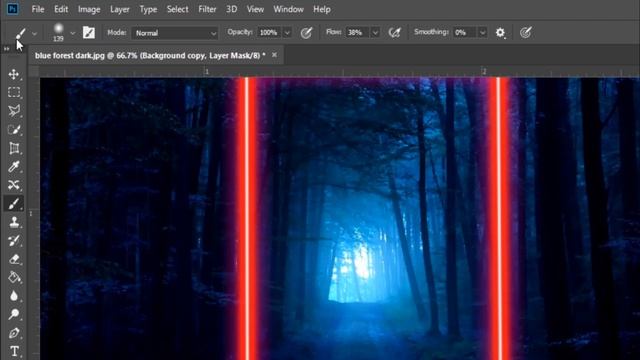Viewport: 640px width, 360px height.
Task: Select the Blur tool
Action: [x=14, y=296]
